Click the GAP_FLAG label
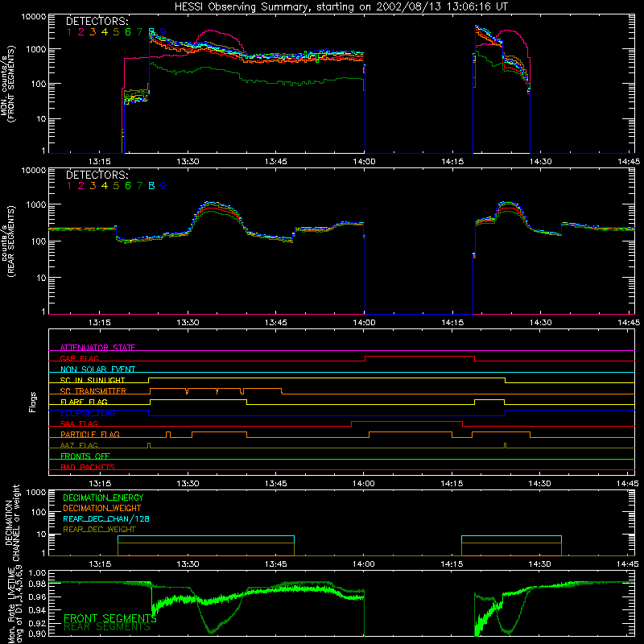Image resolution: width=644 pixels, height=644 pixels. click(x=79, y=358)
